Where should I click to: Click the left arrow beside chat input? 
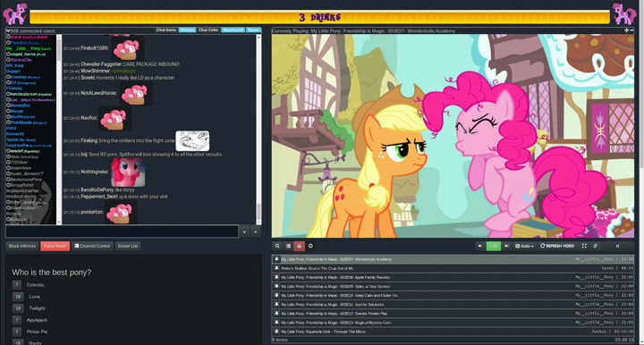click(x=244, y=231)
